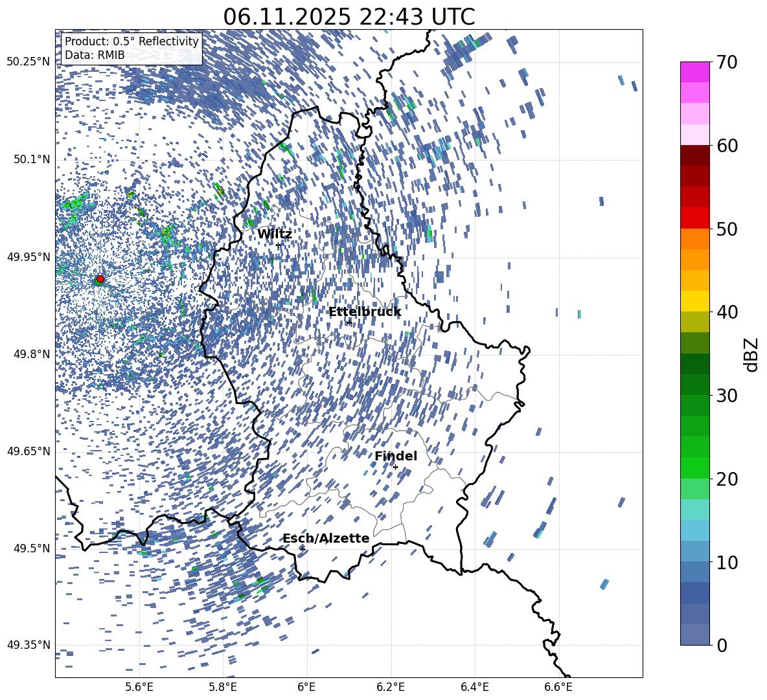Click the 0 dBZ colorbar tick label
This screenshot has width=767, height=700.
point(721,645)
